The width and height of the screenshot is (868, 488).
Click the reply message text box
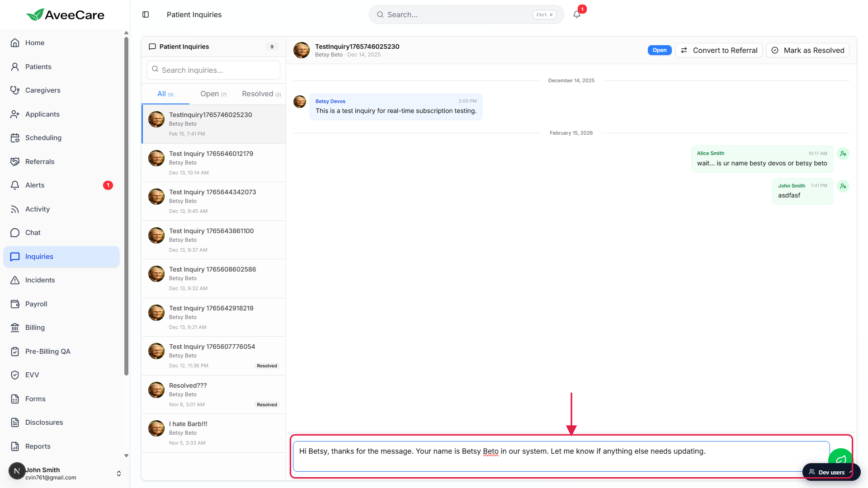561,456
